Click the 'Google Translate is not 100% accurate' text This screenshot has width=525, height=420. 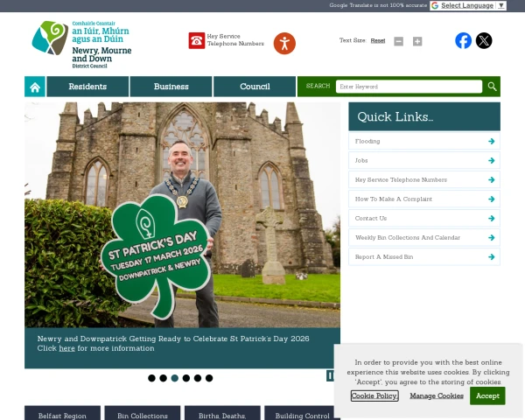(x=378, y=5)
